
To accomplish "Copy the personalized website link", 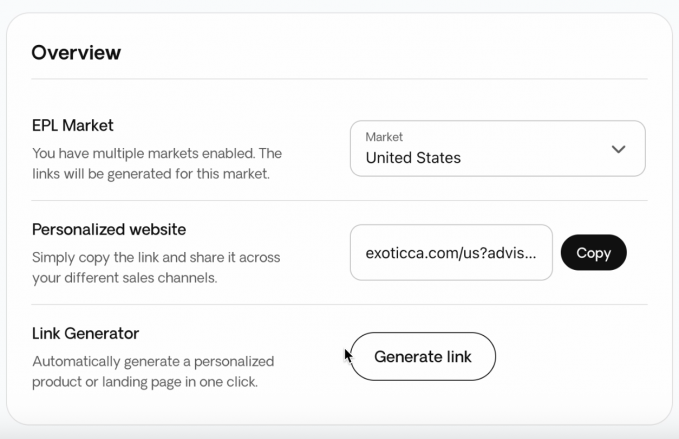I will click(x=593, y=253).
